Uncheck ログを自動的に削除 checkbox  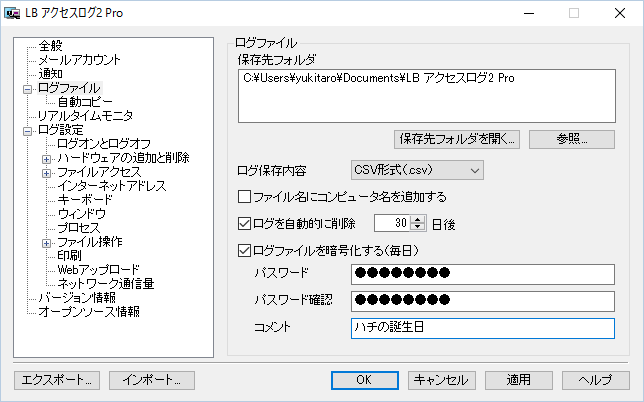pos(244,224)
